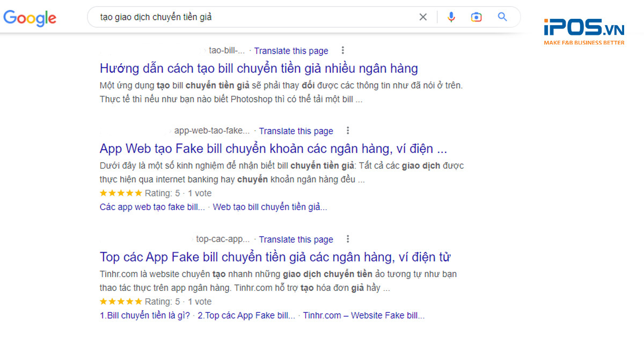Open sitelink "Web tạo bill chuyển tiền giả..."
Screen dimensions: 644x337
(270, 207)
